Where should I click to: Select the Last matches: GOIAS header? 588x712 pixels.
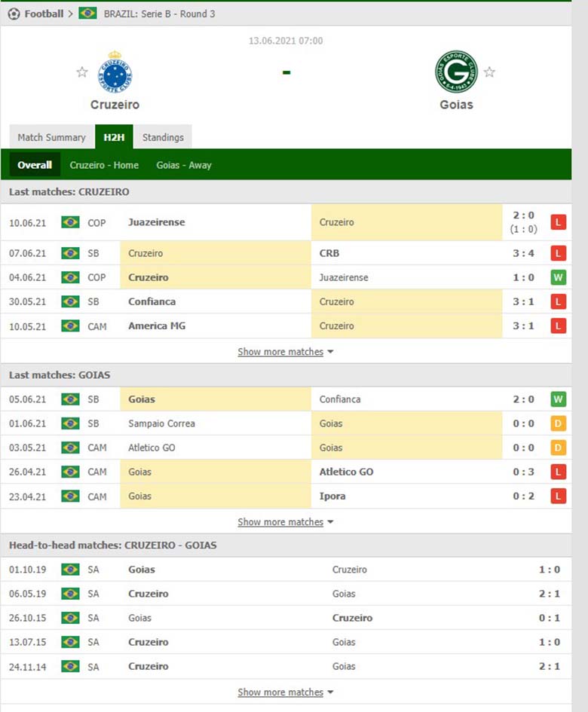click(60, 375)
